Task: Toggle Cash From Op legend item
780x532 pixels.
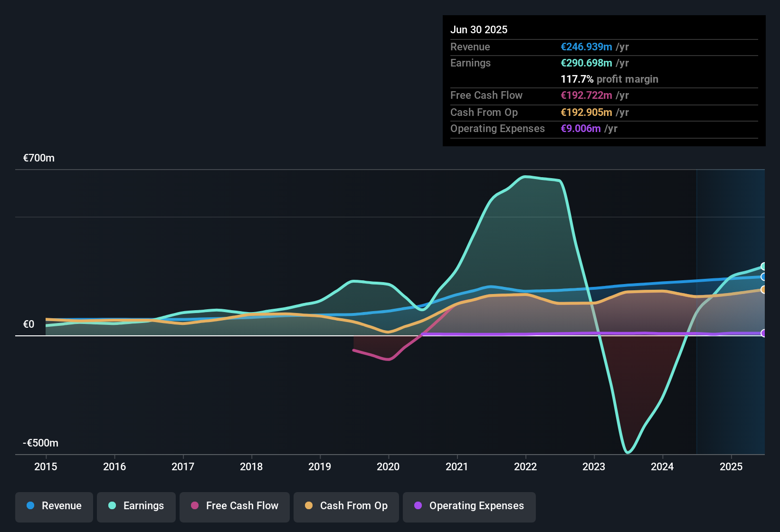Action: pyautogui.click(x=346, y=506)
